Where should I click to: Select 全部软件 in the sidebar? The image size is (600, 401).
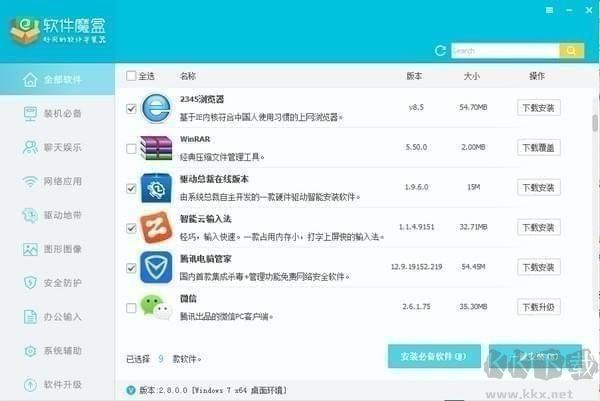[x=57, y=80]
